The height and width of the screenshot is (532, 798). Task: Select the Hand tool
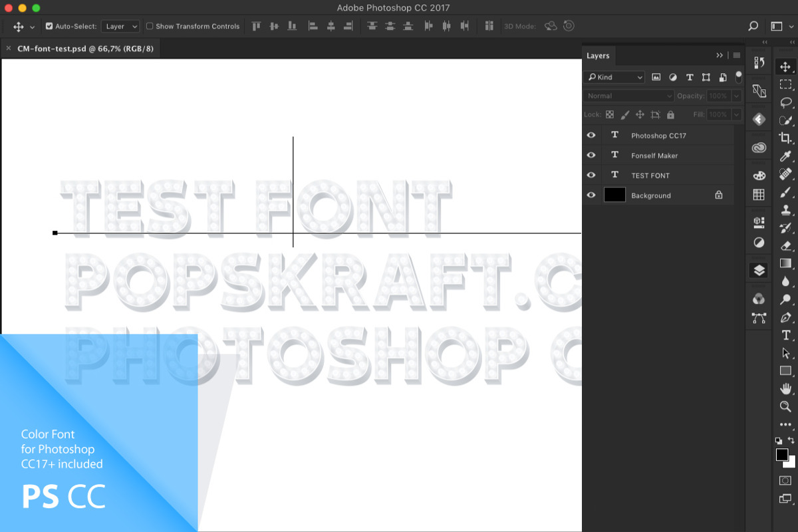pos(785,389)
